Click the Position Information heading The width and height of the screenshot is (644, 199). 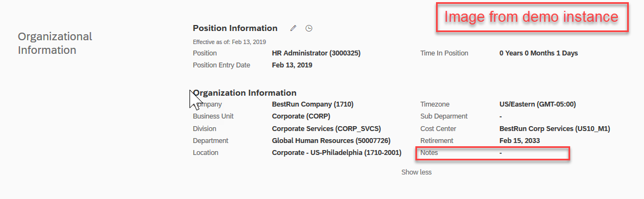pos(235,28)
